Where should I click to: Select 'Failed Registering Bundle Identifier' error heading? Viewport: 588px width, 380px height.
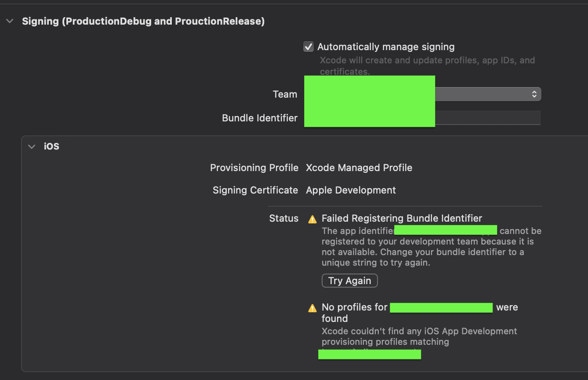click(x=402, y=218)
